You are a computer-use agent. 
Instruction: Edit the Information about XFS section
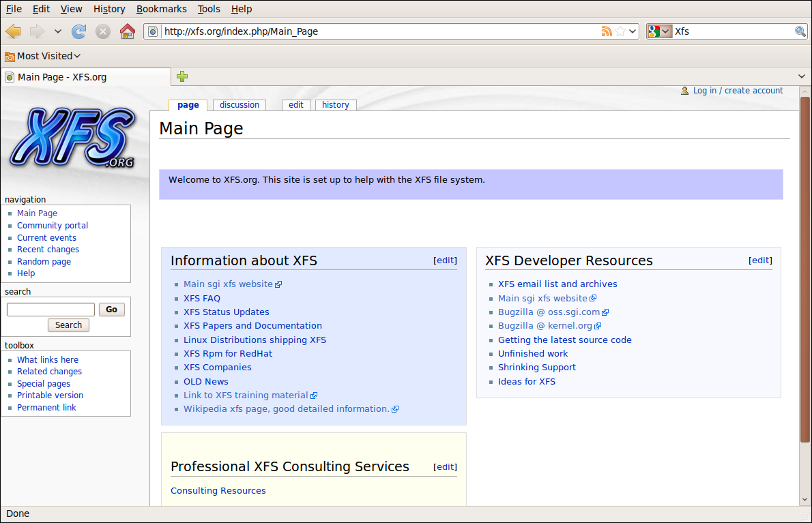coord(446,260)
